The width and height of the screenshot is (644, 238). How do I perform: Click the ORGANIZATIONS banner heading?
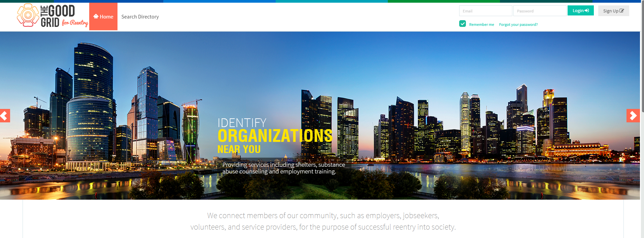[275, 136]
